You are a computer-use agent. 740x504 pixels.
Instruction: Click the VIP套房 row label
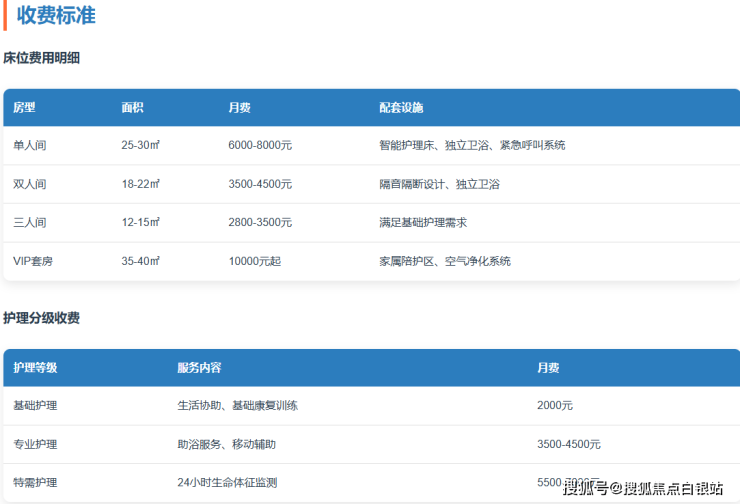tap(32, 261)
